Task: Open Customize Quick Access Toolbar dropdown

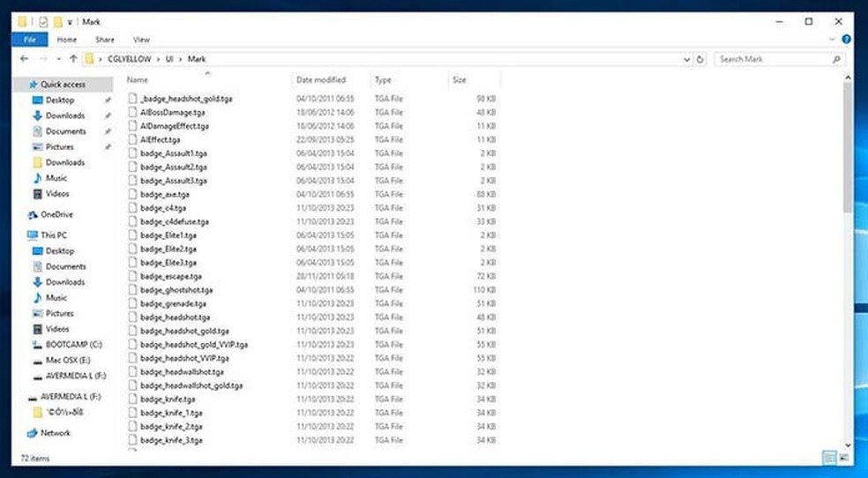Action: pyautogui.click(x=70, y=23)
